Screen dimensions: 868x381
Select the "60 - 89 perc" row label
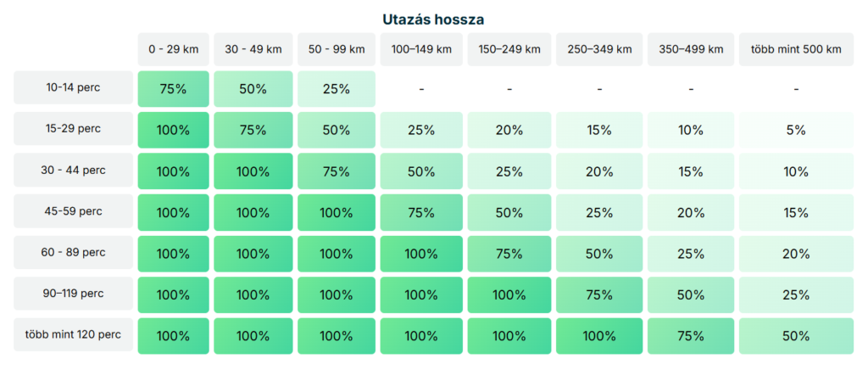(74, 253)
